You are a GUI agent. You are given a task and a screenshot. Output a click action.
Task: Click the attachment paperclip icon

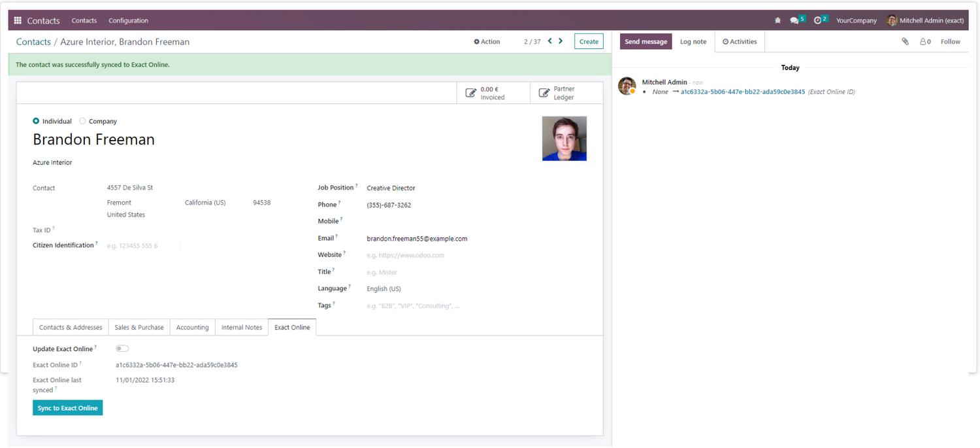click(x=905, y=42)
